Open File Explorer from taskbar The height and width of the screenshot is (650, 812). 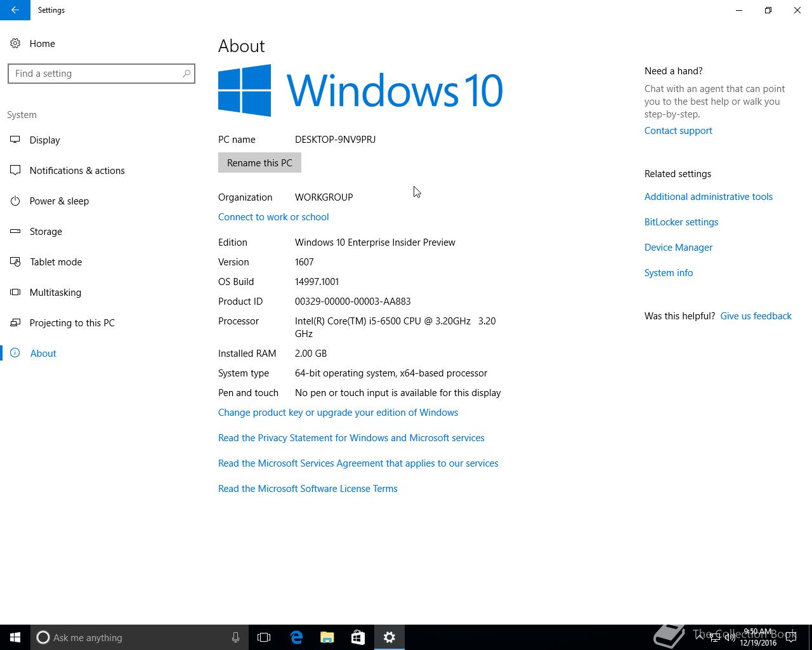[x=327, y=637]
